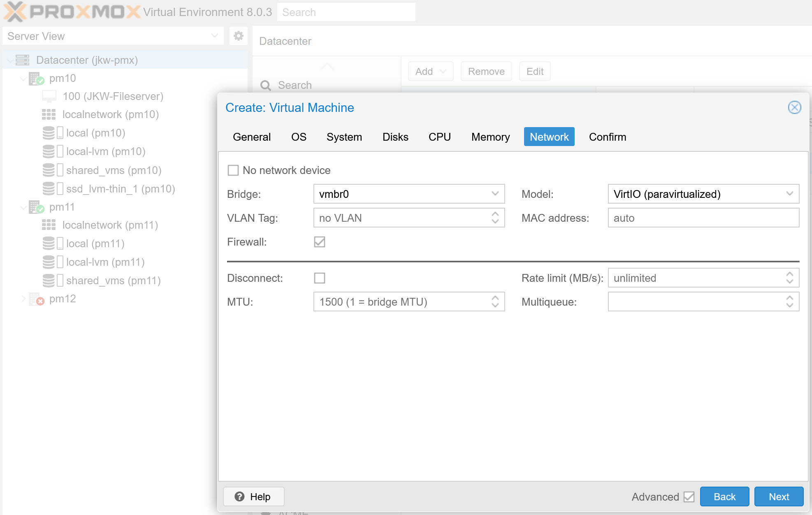This screenshot has width=812, height=515.
Task: Check the Disconnect checkbox
Action: [x=319, y=278]
